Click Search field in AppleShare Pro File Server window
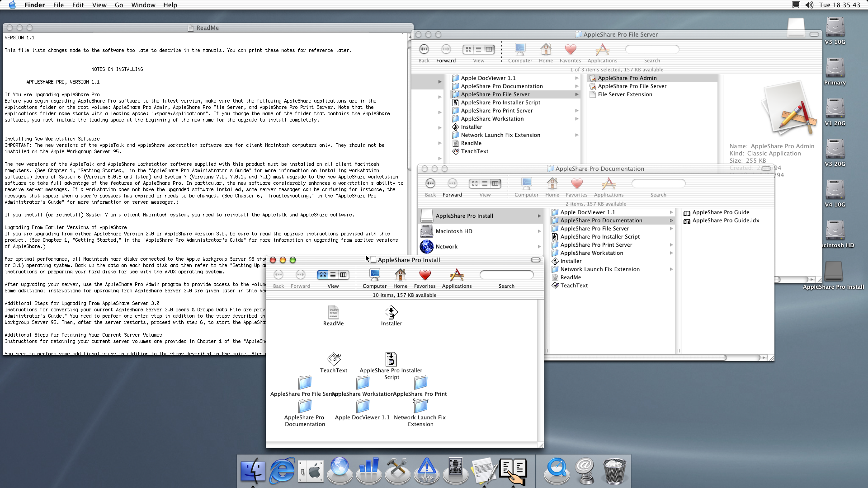 [652, 49]
